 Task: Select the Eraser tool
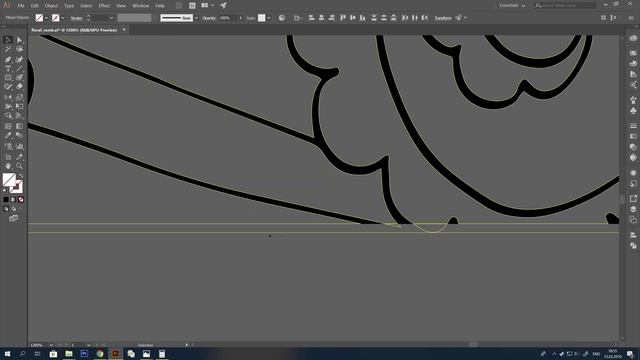coord(19,87)
